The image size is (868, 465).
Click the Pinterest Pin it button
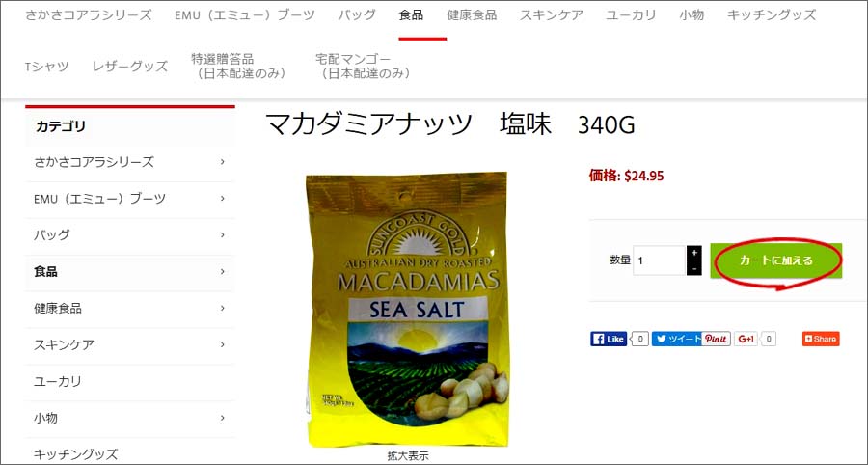pos(717,339)
